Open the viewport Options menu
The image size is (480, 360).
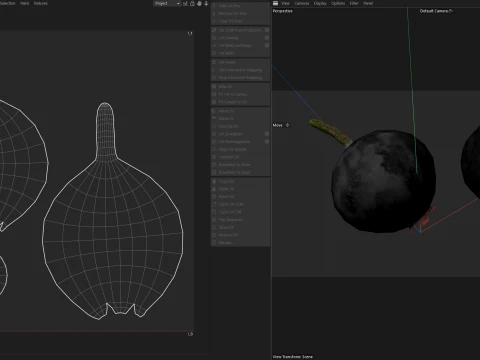click(x=338, y=3)
